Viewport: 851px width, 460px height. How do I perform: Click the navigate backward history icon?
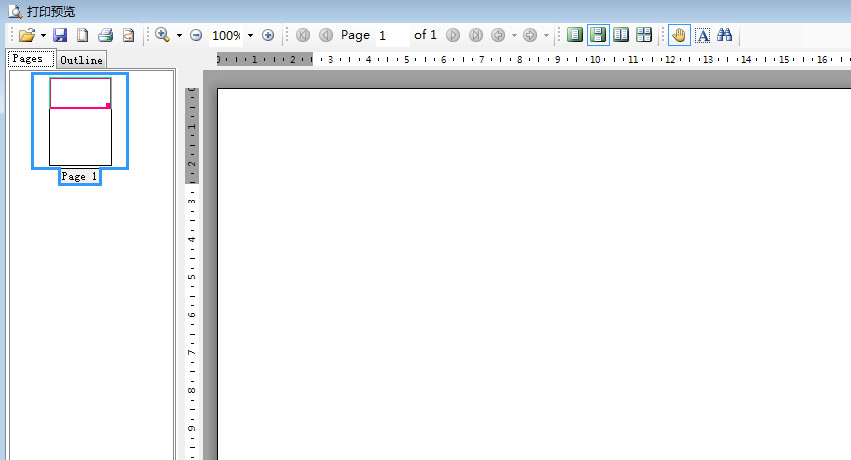click(498, 35)
